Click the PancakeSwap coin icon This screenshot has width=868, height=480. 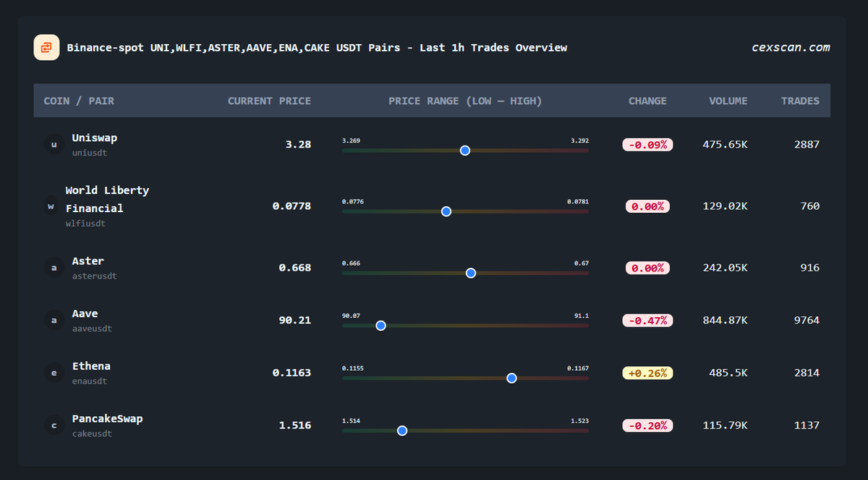click(54, 425)
